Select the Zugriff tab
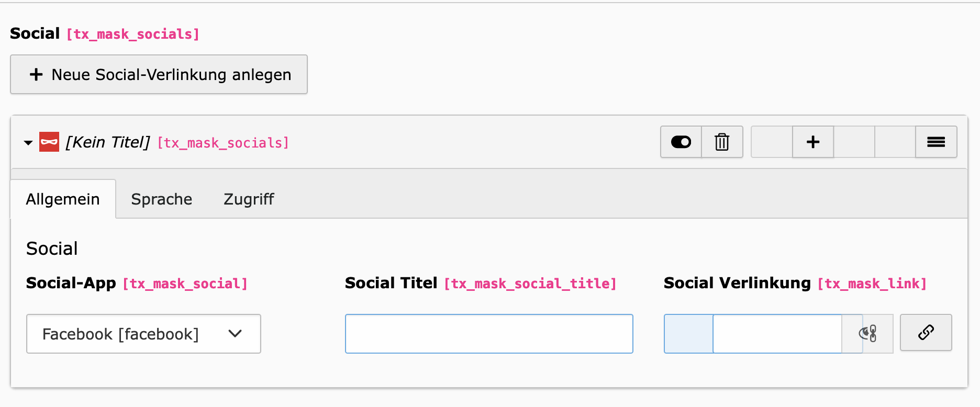 249,199
